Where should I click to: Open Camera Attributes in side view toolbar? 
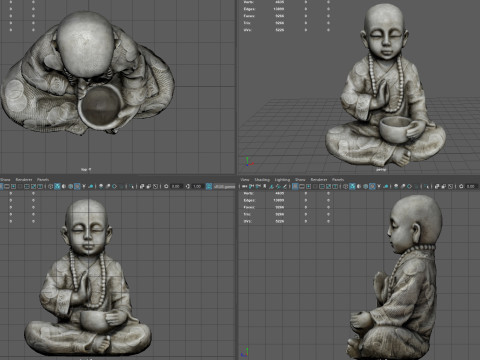tap(258, 186)
